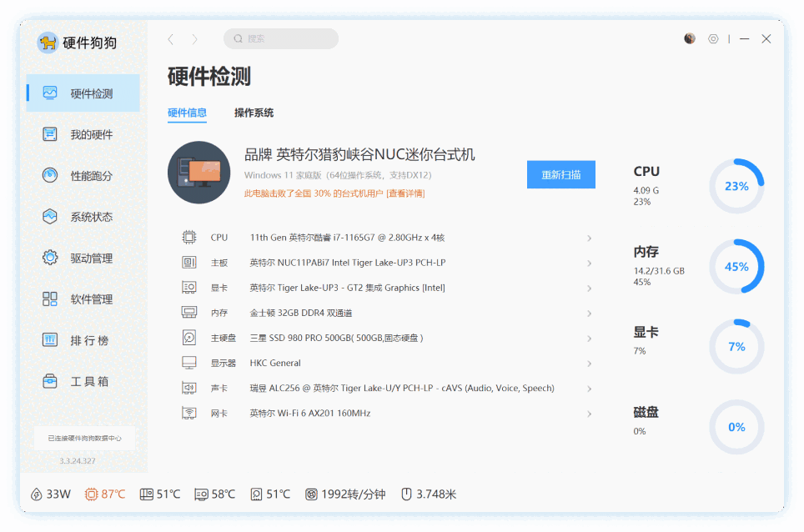Viewport: 804px width, 532px height.
Task: Open 硬件检测 sidebar icon
Action: 50,93
